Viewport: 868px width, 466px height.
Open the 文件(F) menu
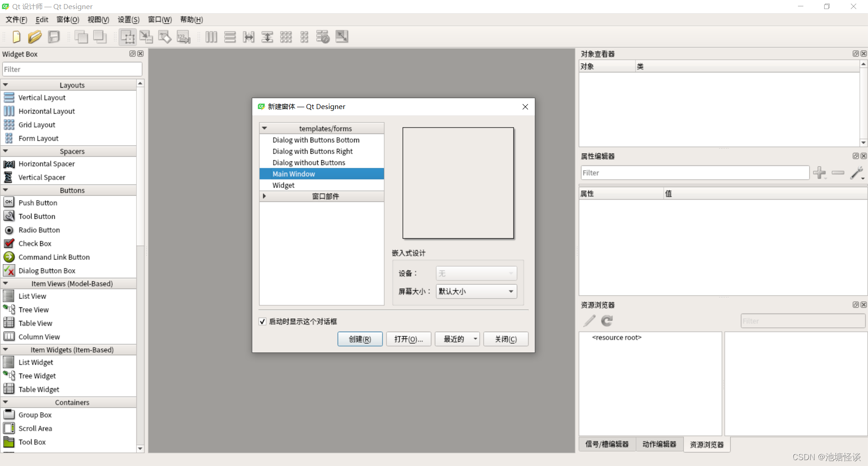(16, 19)
